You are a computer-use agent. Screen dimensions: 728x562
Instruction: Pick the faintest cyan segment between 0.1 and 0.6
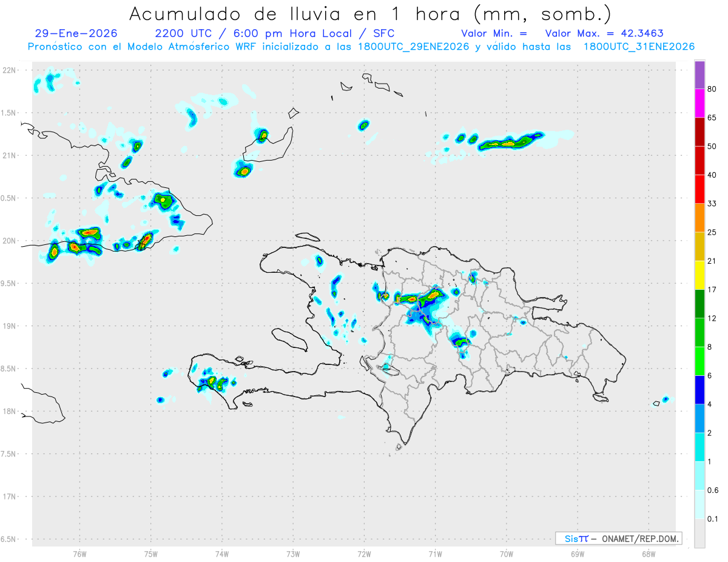(x=699, y=504)
